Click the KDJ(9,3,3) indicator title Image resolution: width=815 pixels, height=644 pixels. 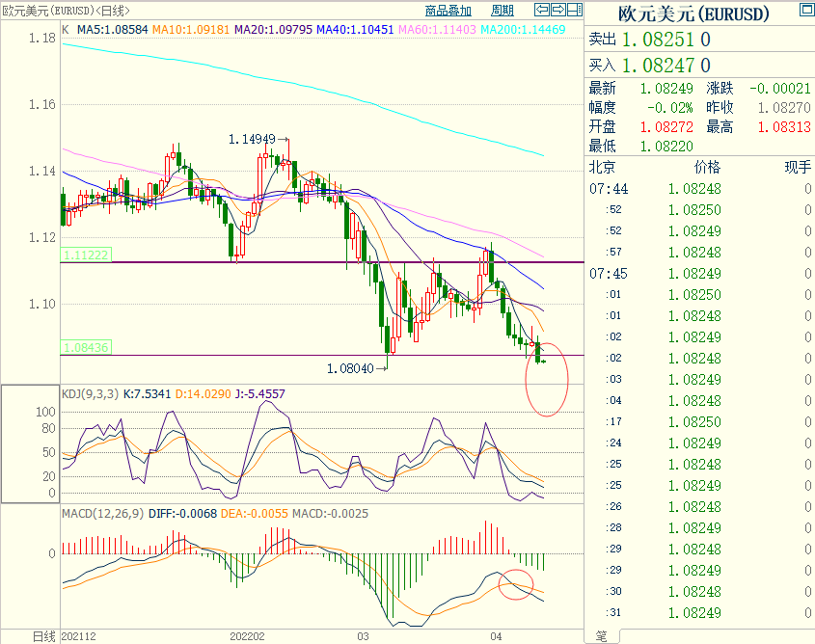tap(90, 393)
